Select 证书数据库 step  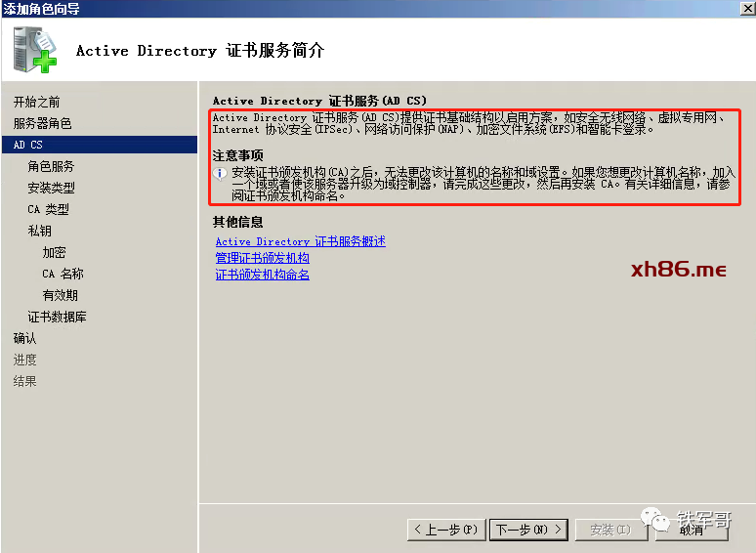click(x=57, y=317)
